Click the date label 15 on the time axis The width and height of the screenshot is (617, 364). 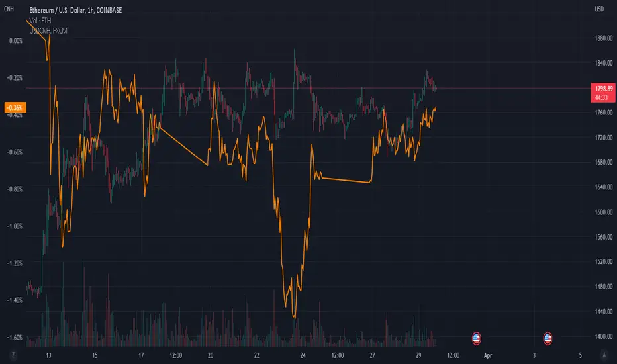tap(95, 355)
